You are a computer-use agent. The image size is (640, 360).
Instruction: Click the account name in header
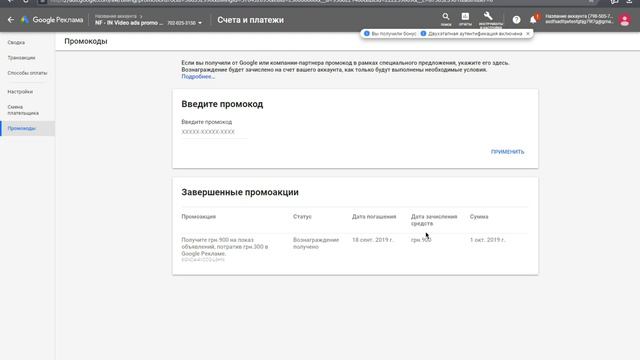pos(129,23)
